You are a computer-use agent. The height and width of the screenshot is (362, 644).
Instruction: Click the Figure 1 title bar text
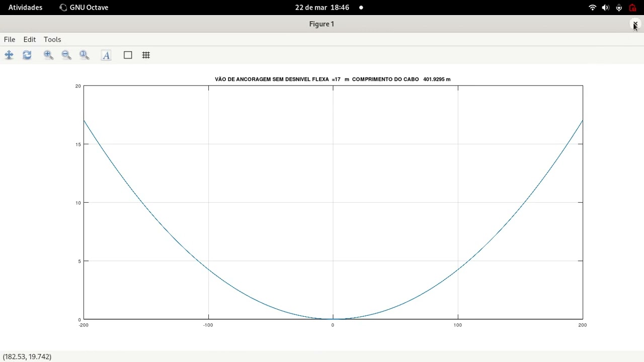[x=321, y=24]
